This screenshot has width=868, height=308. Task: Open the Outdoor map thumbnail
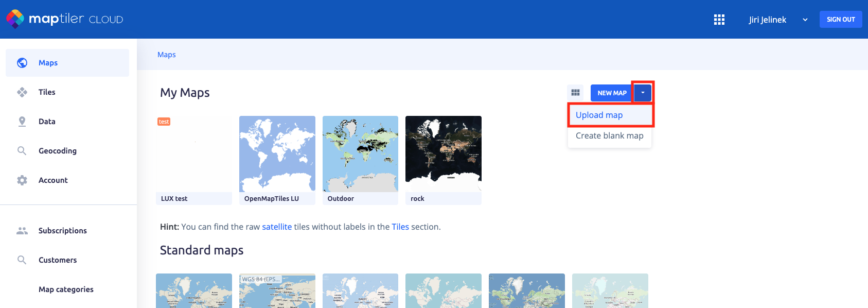(x=360, y=154)
